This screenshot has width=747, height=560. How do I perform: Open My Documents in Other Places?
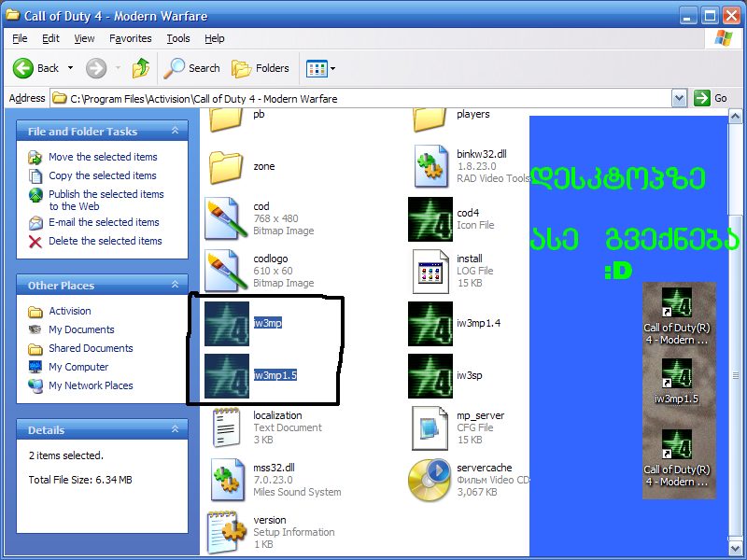pos(81,329)
